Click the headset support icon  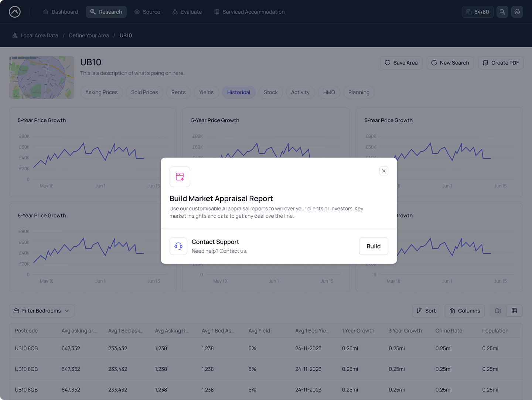pyautogui.click(x=178, y=246)
